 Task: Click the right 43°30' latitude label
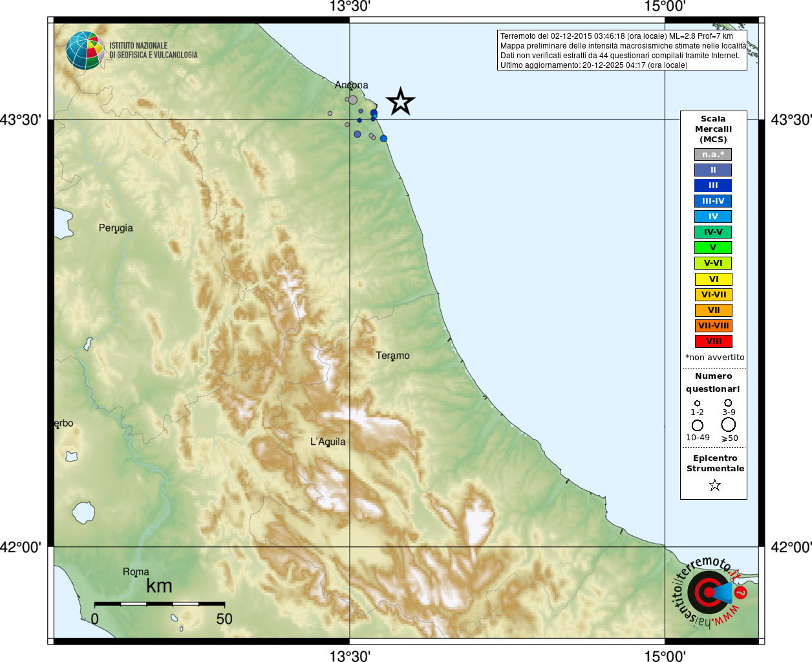pos(791,120)
